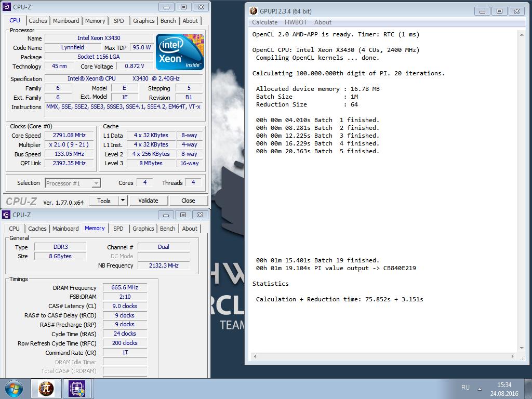
Task: Click the Calculation + Reduction time line
Action: (x=340, y=299)
